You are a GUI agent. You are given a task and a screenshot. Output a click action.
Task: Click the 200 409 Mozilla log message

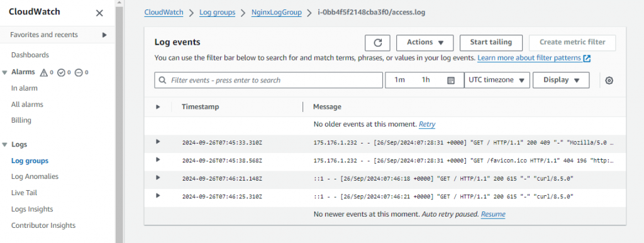(x=464, y=143)
